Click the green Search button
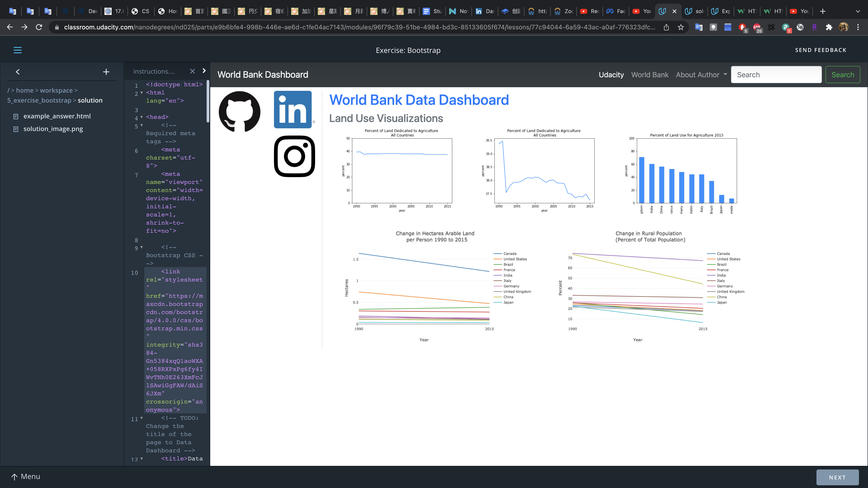This screenshot has width=868, height=488. (842, 75)
